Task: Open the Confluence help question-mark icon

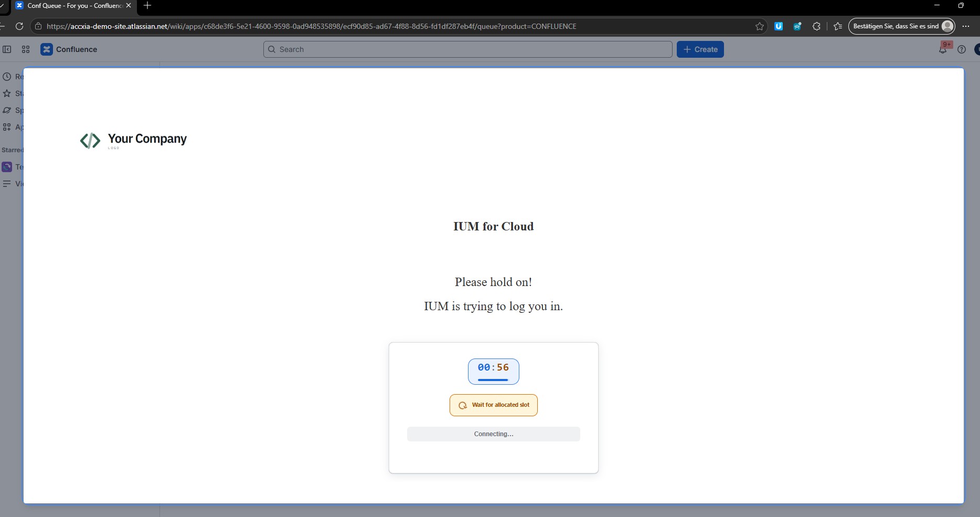Action: pyautogui.click(x=962, y=49)
